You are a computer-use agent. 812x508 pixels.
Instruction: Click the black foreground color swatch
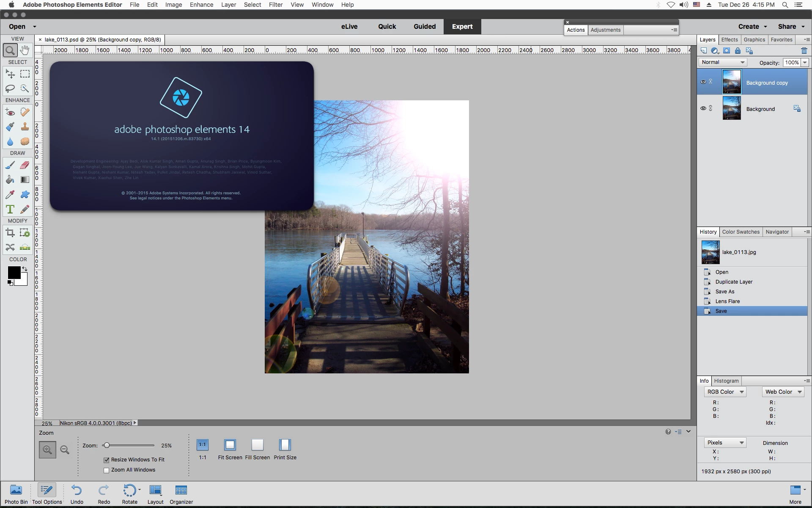14,273
